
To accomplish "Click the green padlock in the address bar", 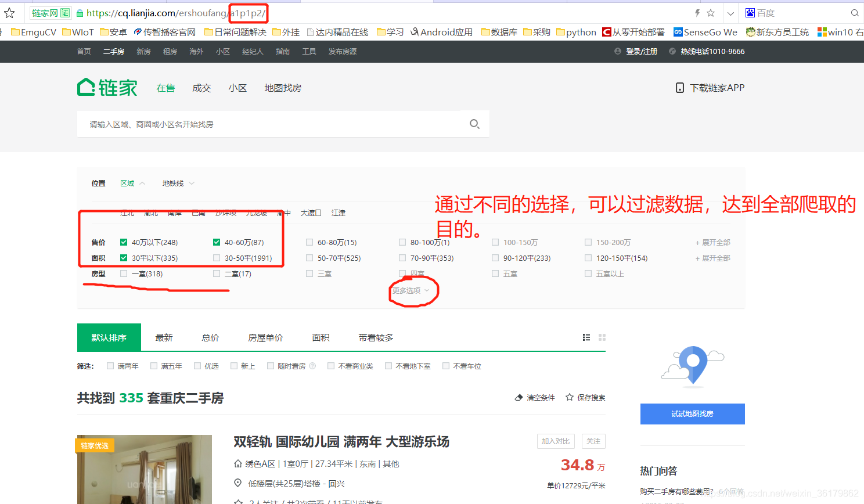I will tap(80, 13).
